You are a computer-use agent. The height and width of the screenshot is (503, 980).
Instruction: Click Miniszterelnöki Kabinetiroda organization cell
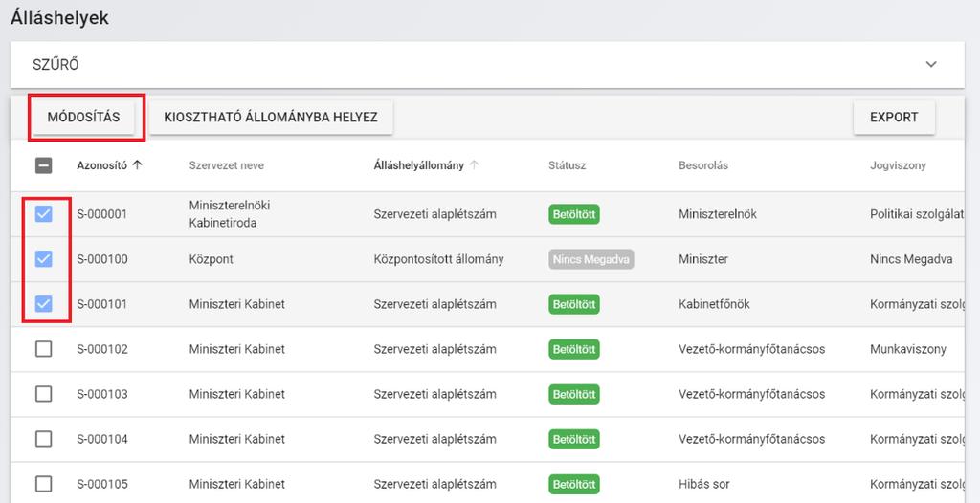pyautogui.click(x=230, y=214)
